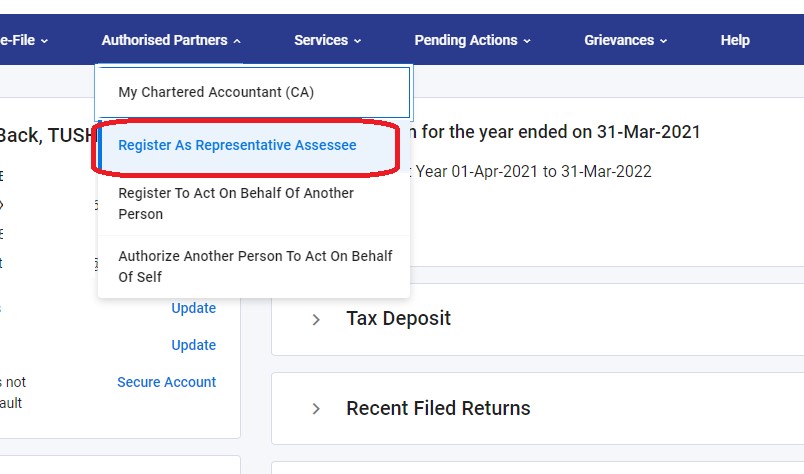
Task: Open the Pending Actions menu label
Action: coord(466,40)
